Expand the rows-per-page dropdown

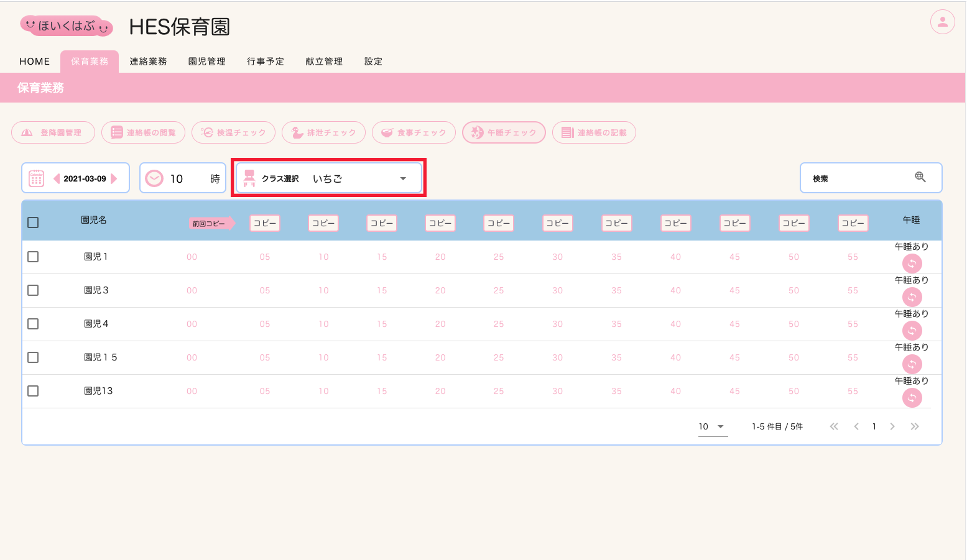712,427
